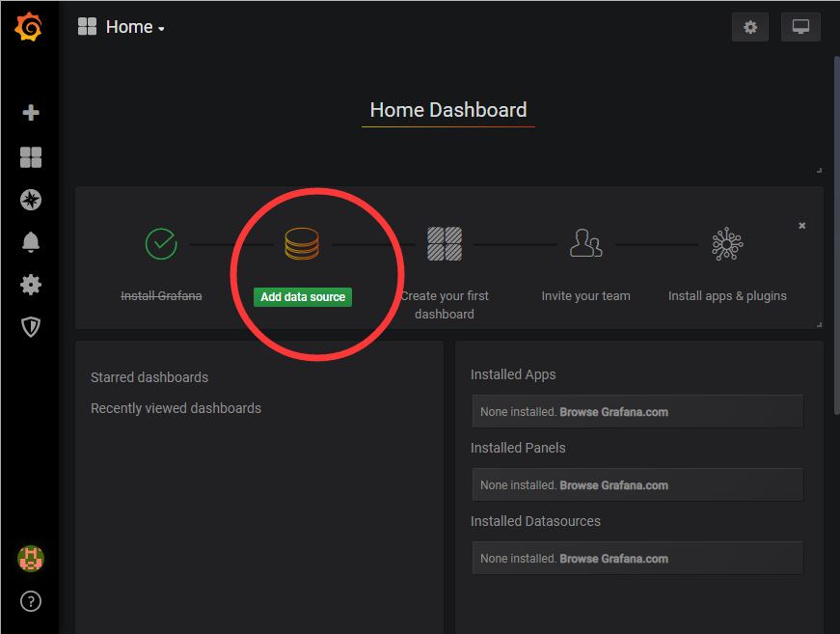840x634 pixels.
Task: Click the green Add data source button
Action: tap(303, 297)
